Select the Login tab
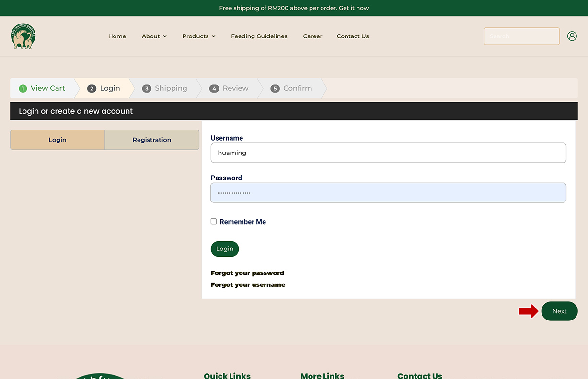The width and height of the screenshot is (588, 379). click(58, 140)
